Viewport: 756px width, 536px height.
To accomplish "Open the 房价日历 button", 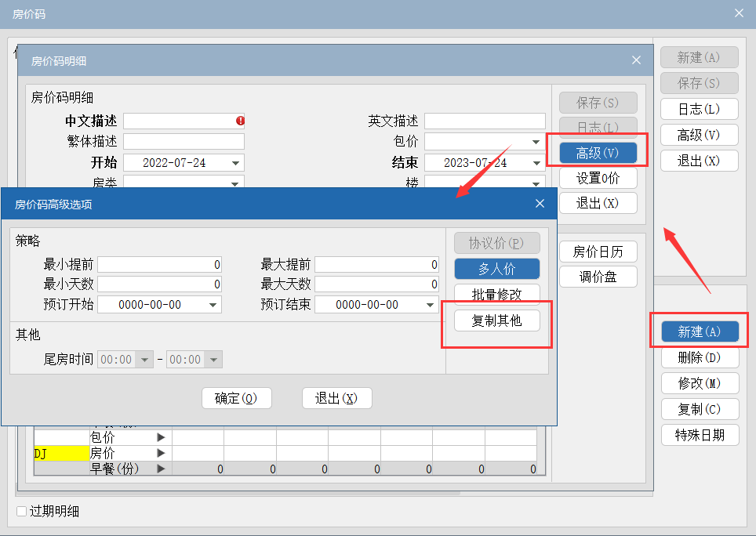I will (x=598, y=252).
